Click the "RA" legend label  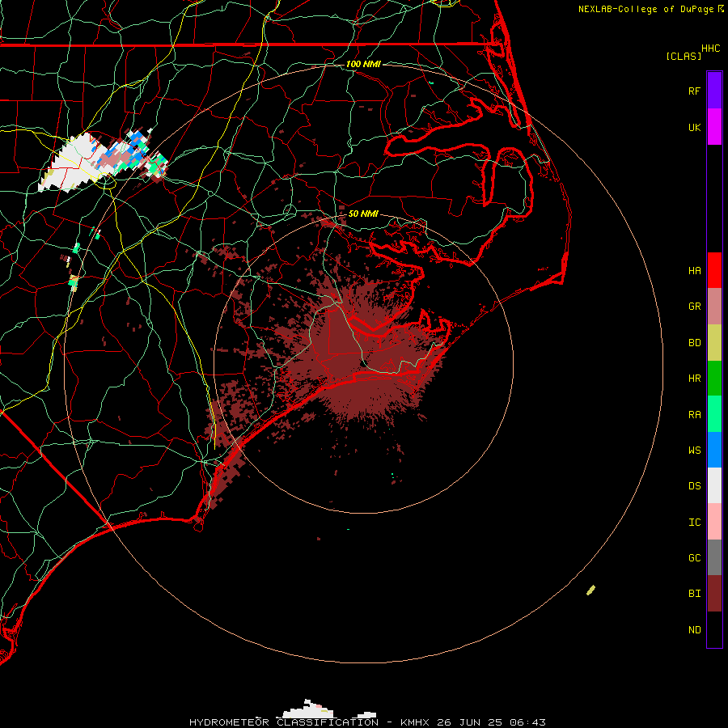click(x=694, y=415)
